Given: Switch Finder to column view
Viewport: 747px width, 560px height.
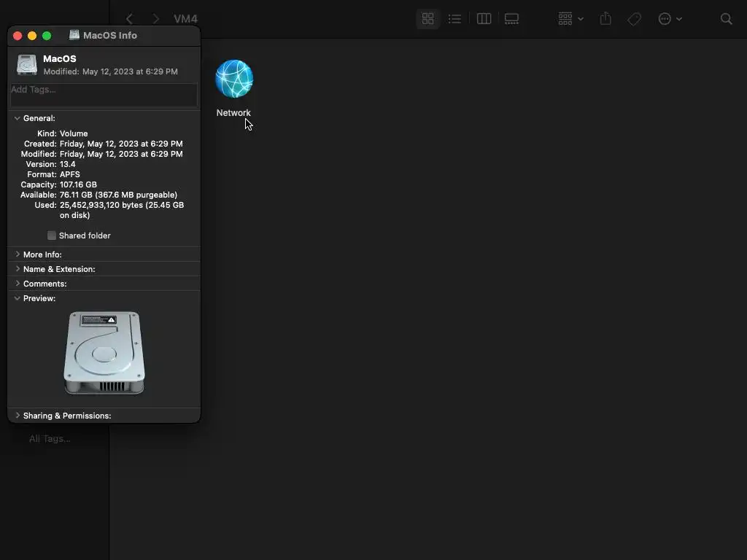Looking at the screenshot, I should 484,19.
